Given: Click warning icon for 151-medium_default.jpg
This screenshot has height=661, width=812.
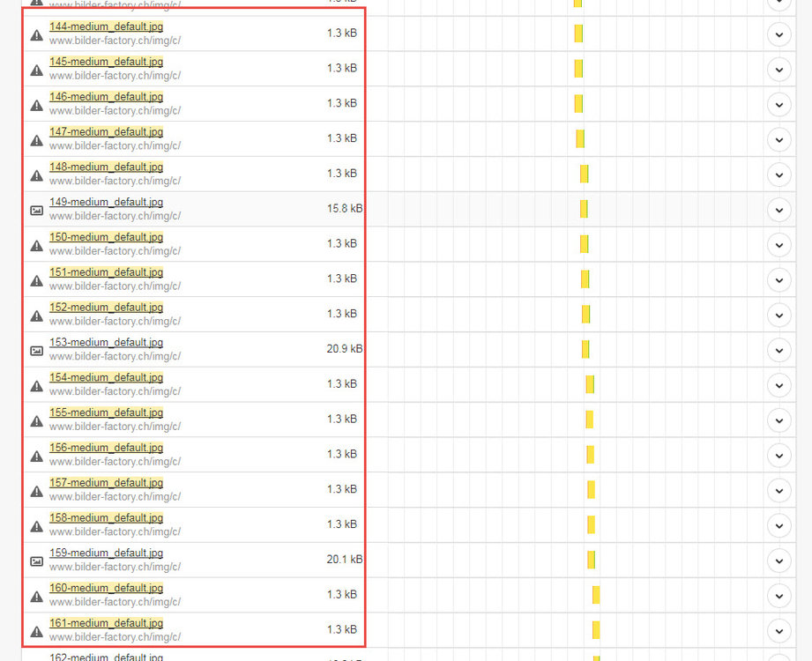Looking at the screenshot, I should [x=36, y=280].
